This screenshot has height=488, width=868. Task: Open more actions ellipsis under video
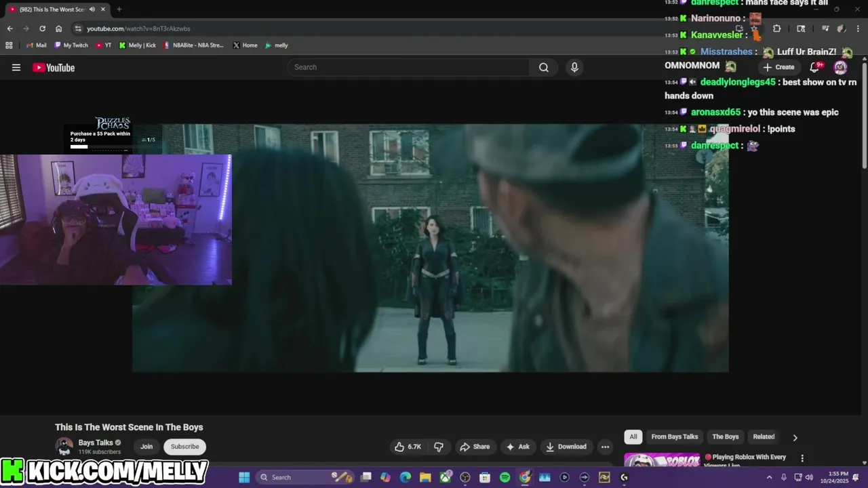[605, 447]
